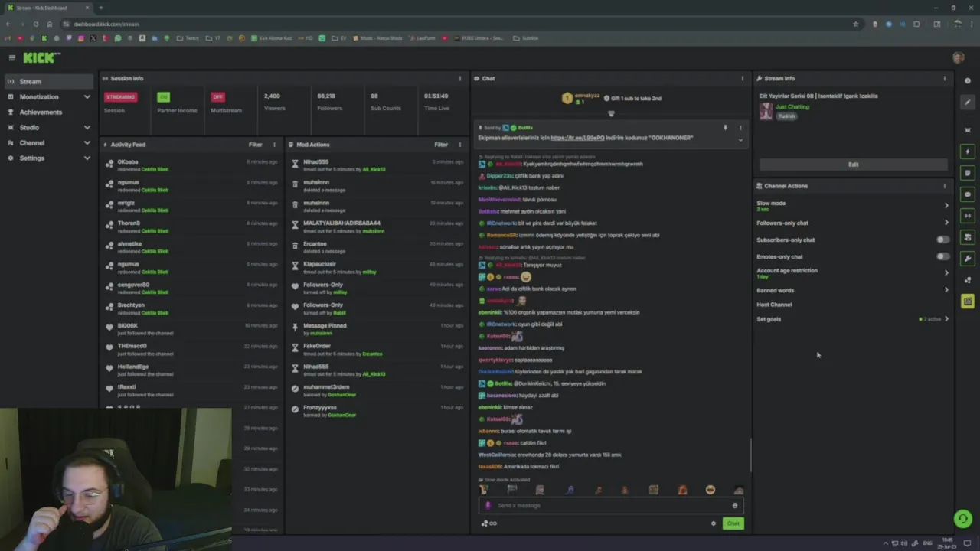Open Activity Feed Filter

coord(255,145)
